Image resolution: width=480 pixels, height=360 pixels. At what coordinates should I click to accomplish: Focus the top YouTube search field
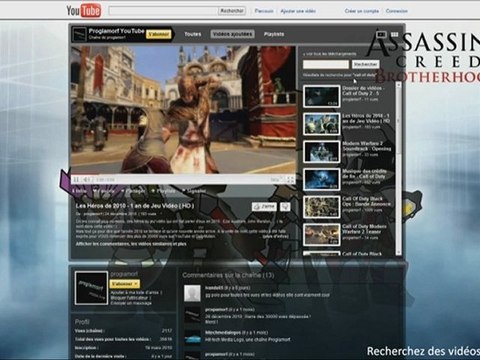[x=163, y=11]
